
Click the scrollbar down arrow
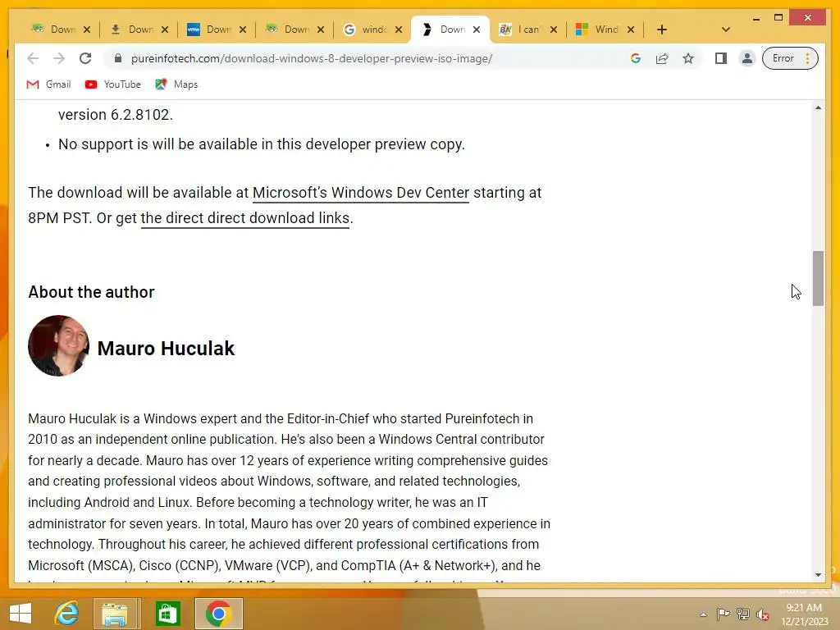tap(818, 575)
